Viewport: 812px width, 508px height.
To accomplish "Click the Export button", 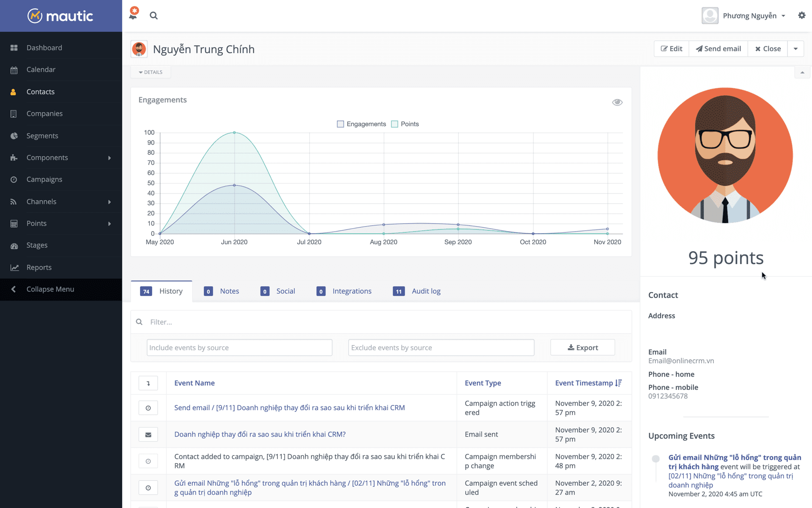I will [x=582, y=348].
